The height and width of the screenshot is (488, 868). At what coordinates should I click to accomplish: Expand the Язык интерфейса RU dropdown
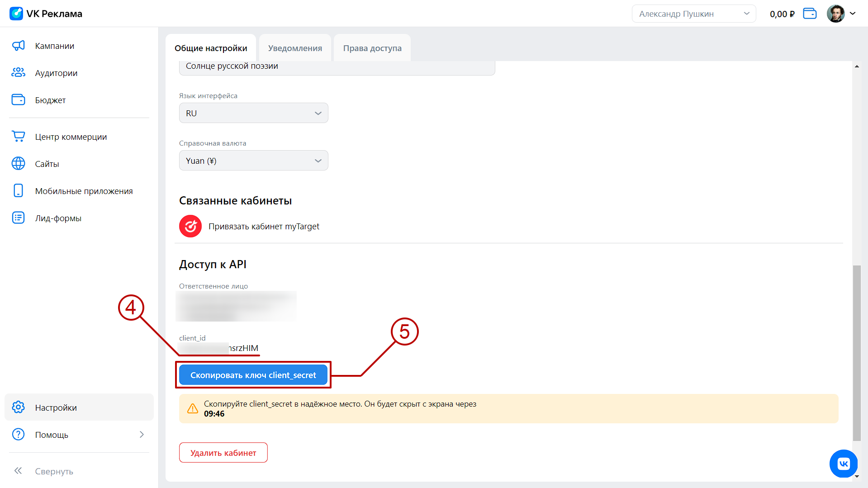[253, 113]
